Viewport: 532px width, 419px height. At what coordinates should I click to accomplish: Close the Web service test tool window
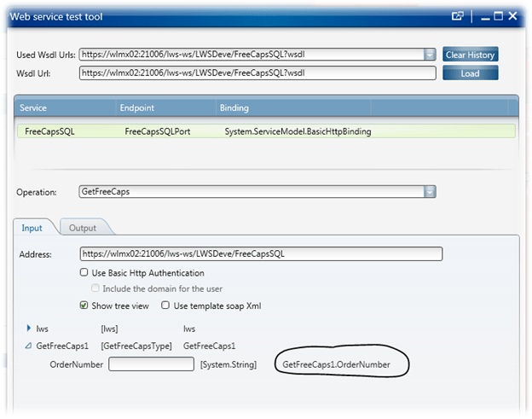pyautogui.click(x=512, y=15)
